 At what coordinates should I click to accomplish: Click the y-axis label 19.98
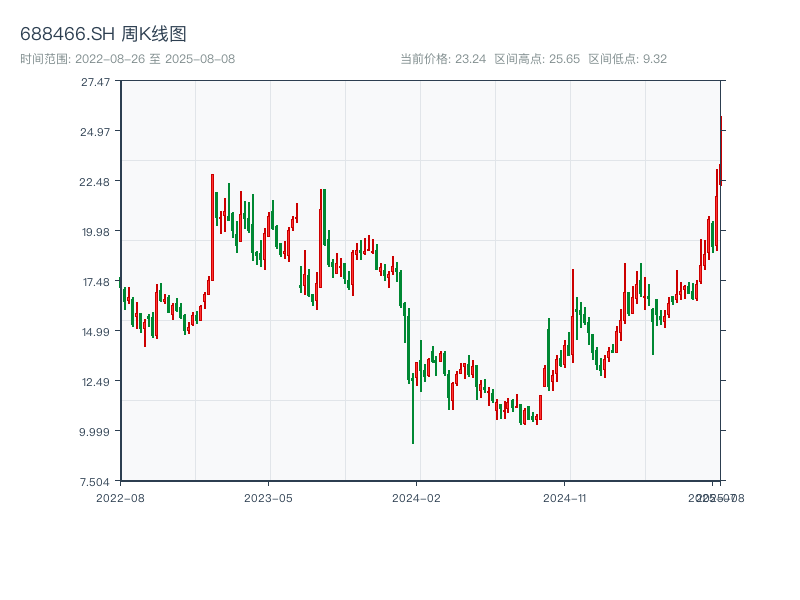point(96,232)
